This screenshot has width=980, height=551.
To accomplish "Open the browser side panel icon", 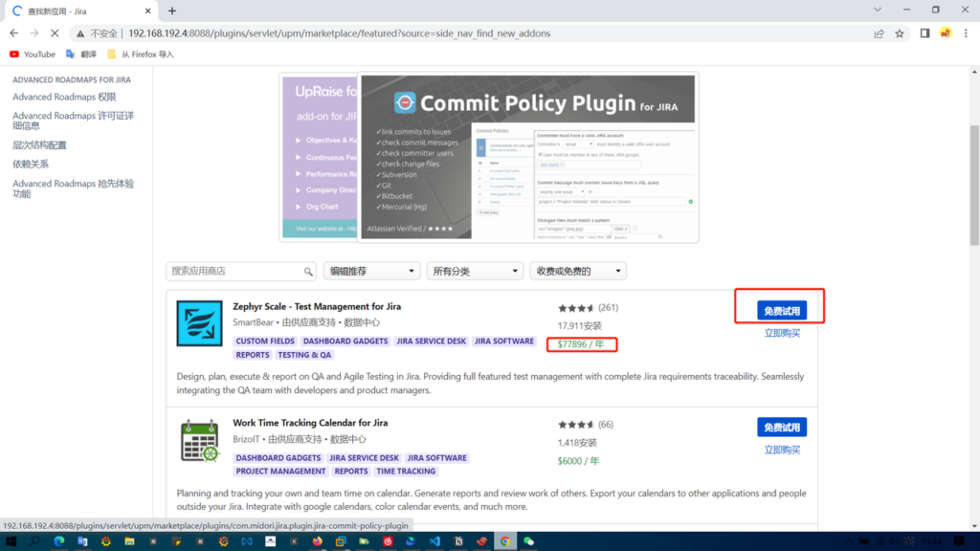I will (924, 33).
